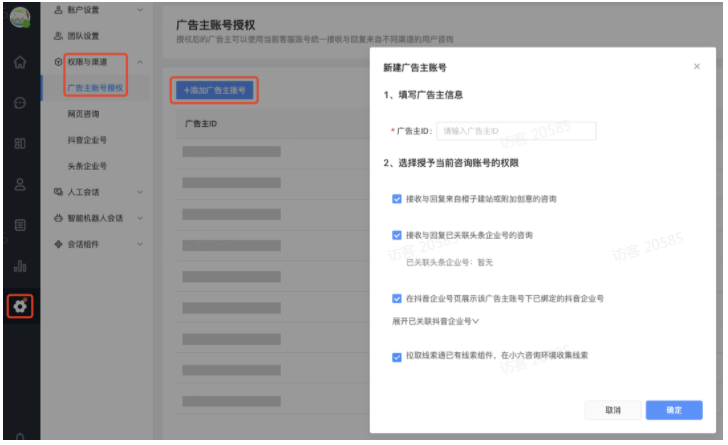
Task: Toggle 接收与回复已关联头条企业号的咨询 checkbox
Action: click(x=397, y=235)
